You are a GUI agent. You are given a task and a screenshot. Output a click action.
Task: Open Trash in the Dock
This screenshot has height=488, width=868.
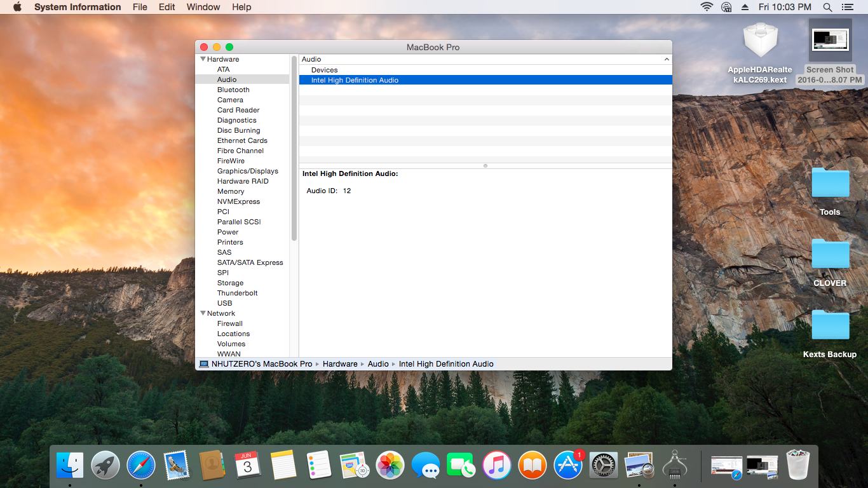(797, 465)
